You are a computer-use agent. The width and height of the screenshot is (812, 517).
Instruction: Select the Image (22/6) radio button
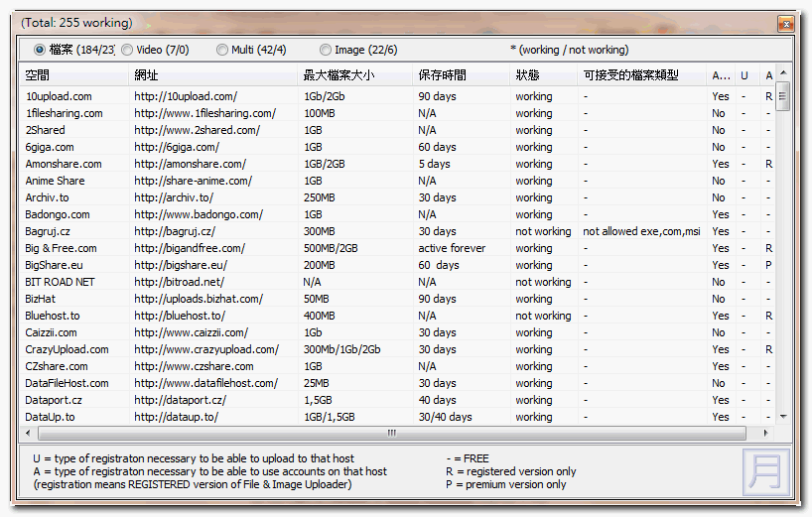[326, 50]
